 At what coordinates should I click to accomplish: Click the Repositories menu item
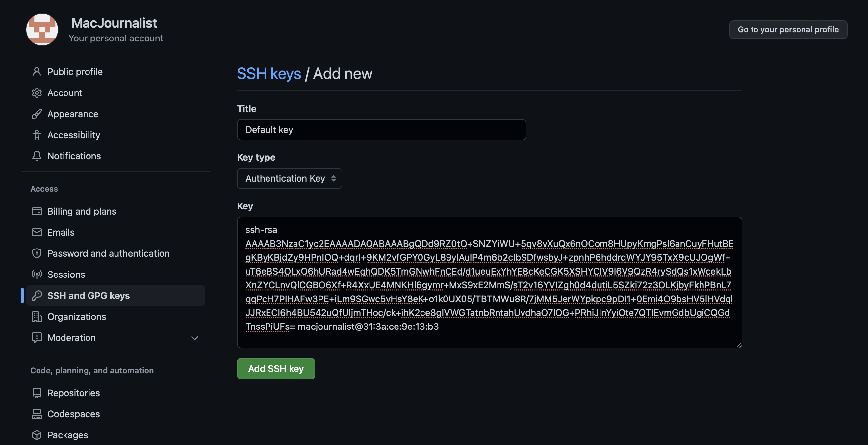(x=73, y=392)
